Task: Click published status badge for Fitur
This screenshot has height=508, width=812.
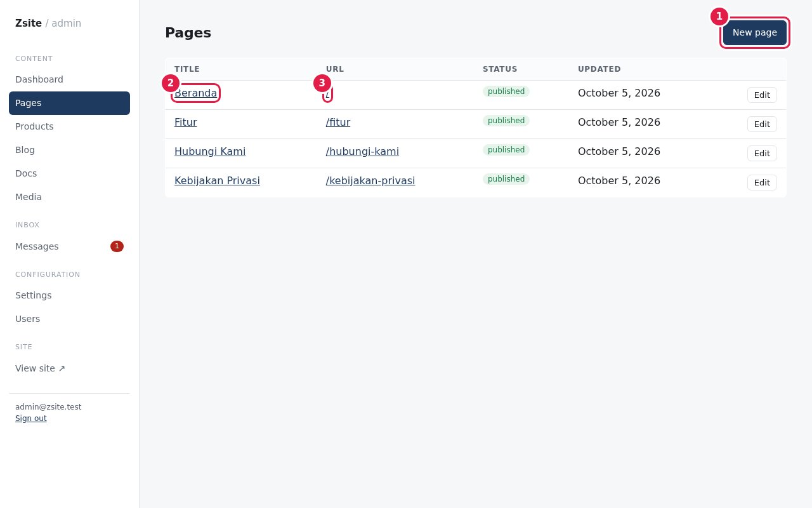Action: tap(506, 121)
